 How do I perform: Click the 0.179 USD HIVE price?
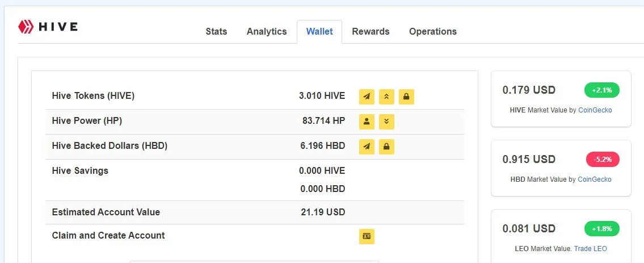529,90
